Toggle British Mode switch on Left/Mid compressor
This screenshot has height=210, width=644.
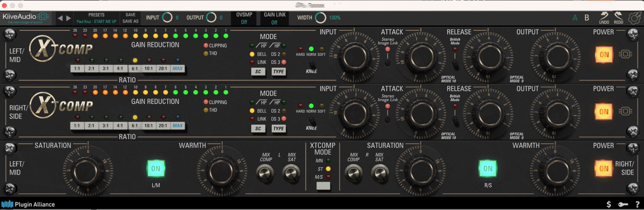[x=455, y=64]
